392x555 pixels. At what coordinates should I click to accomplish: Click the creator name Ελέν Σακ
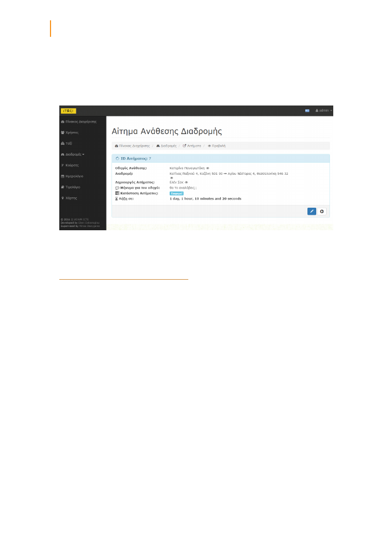177,182
